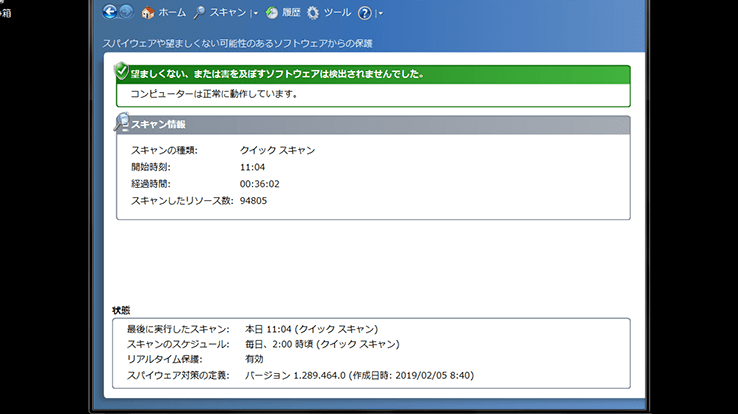This screenshot has height=414, width=738.
Task: Click the スキャンしたリソース数 label
Action: pos(182,201)
